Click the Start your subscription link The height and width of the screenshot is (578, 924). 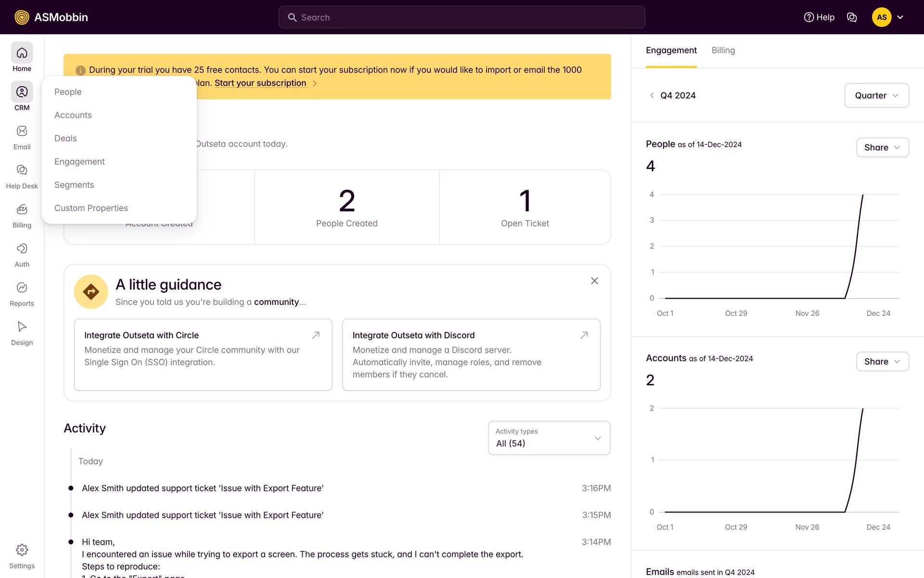click(260, 83)
